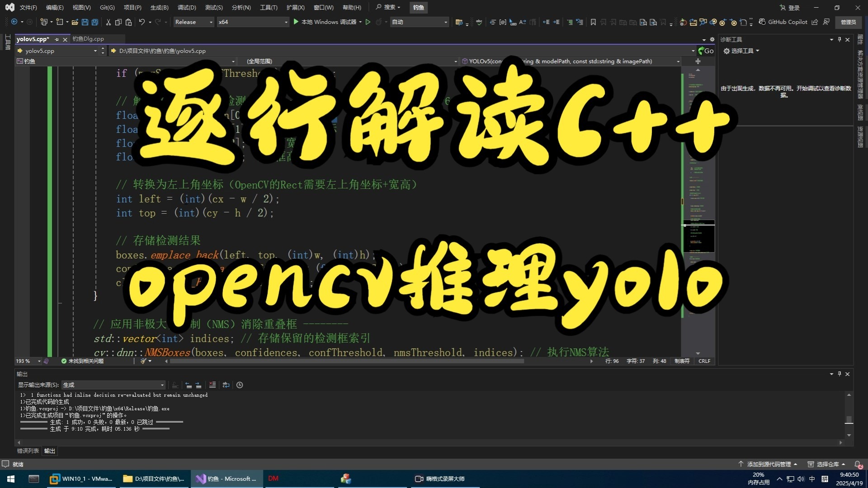Open GitHub Copilot in the toolbar
Image resolution: width=868 pixels, height=488 pixels.
783,22
